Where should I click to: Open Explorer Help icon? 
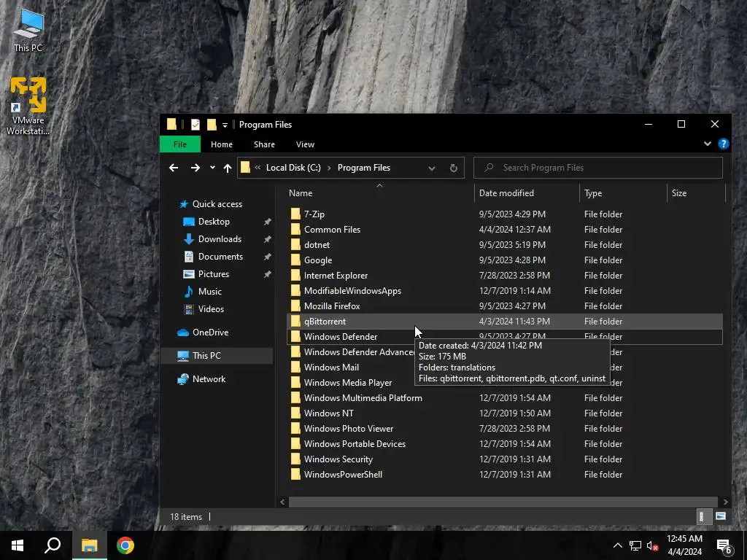(x=723, y=144)
